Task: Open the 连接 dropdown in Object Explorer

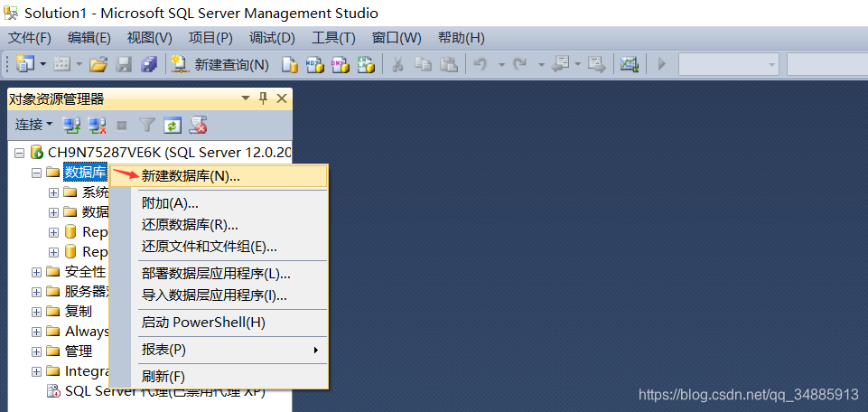Action: pos(33,126)
